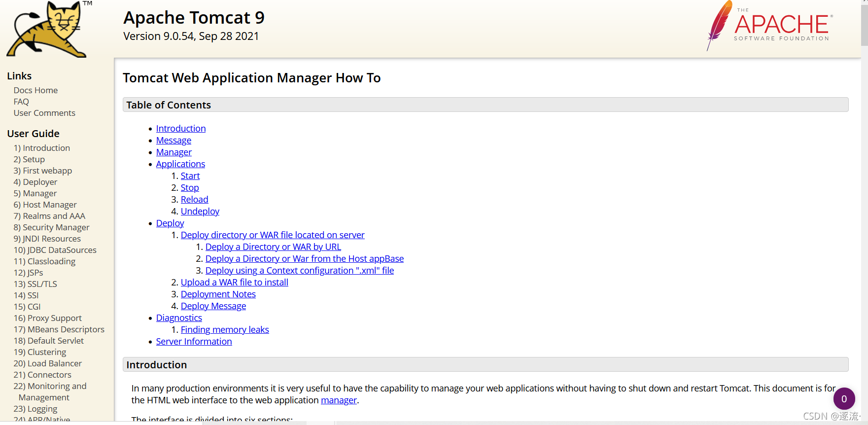Go to 2) Setup in User Guide
The width and height of the screenshot is (868, 425).
(29, 159)
